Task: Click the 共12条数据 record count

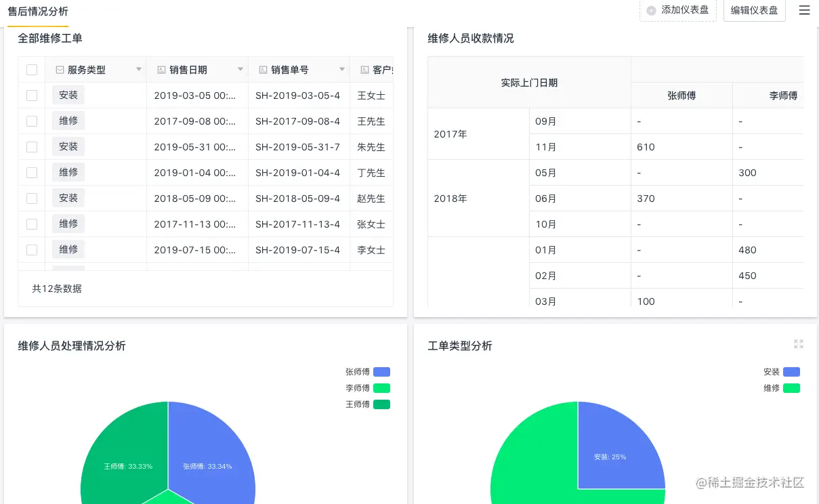Action: [57, 289]
